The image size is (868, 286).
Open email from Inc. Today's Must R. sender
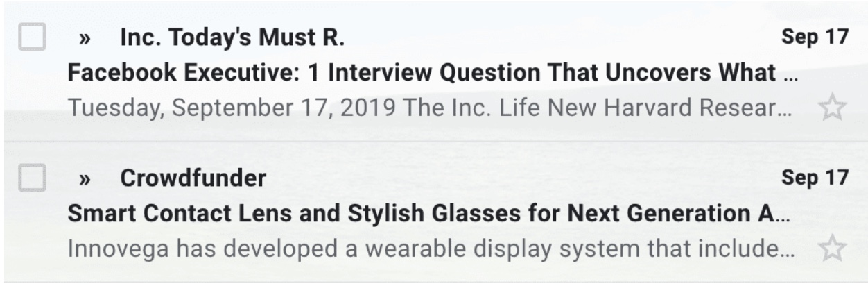(x=232, y=38)
